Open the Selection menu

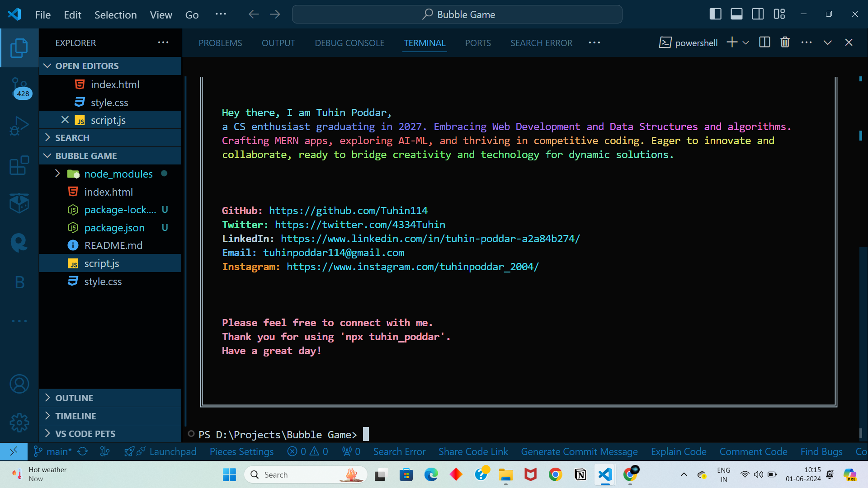(115, 14)
